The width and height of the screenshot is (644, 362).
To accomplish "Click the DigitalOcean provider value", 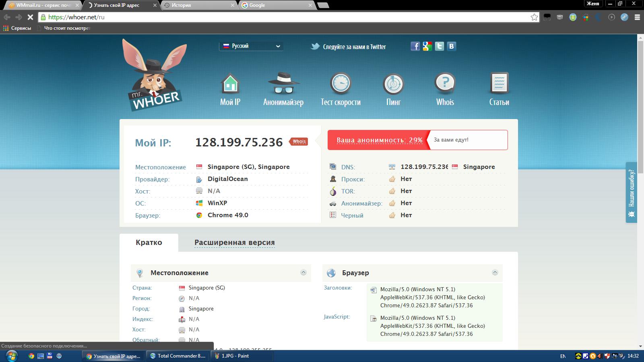I will (x=228, y=179).
